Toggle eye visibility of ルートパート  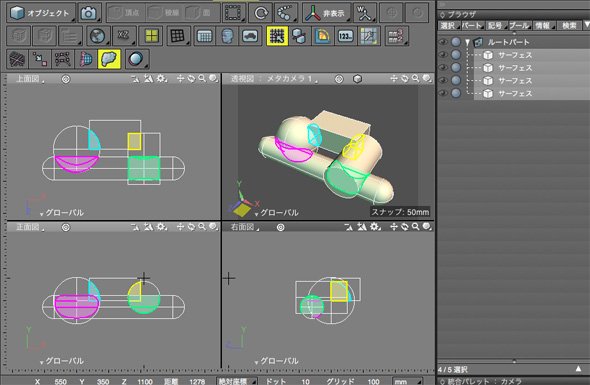coord(444,42)
